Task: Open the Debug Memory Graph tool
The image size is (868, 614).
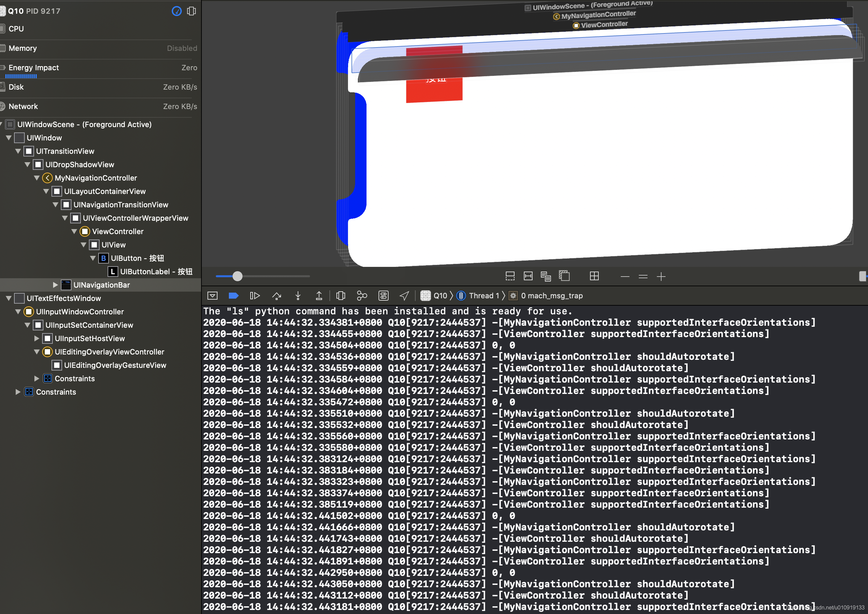Action: (x=362, y=296)
